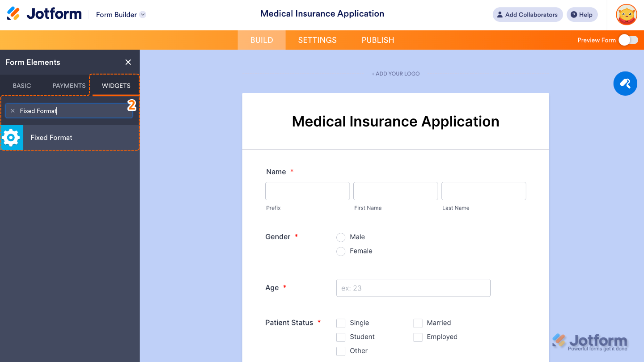Clear the Fixed Format search query

pos(13,110)
